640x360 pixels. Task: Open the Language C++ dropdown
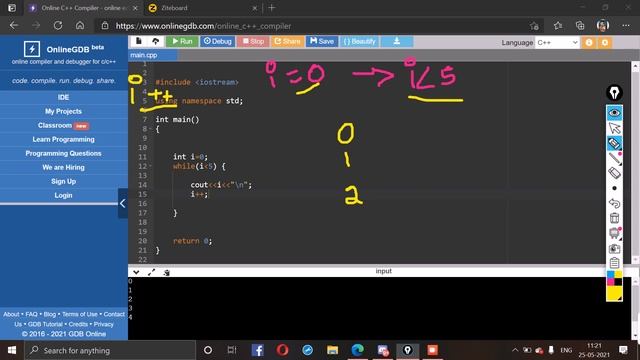pos(557,42)
